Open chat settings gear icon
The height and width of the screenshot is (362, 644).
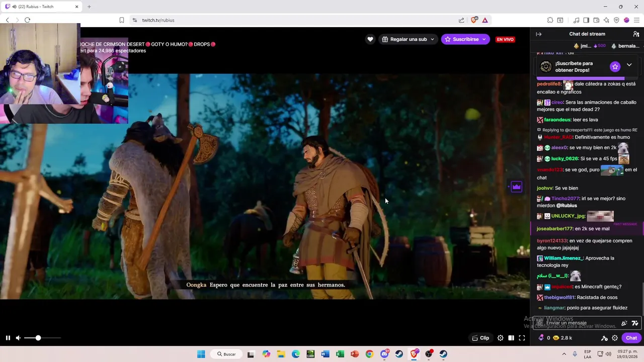click(x=615, y=338)
